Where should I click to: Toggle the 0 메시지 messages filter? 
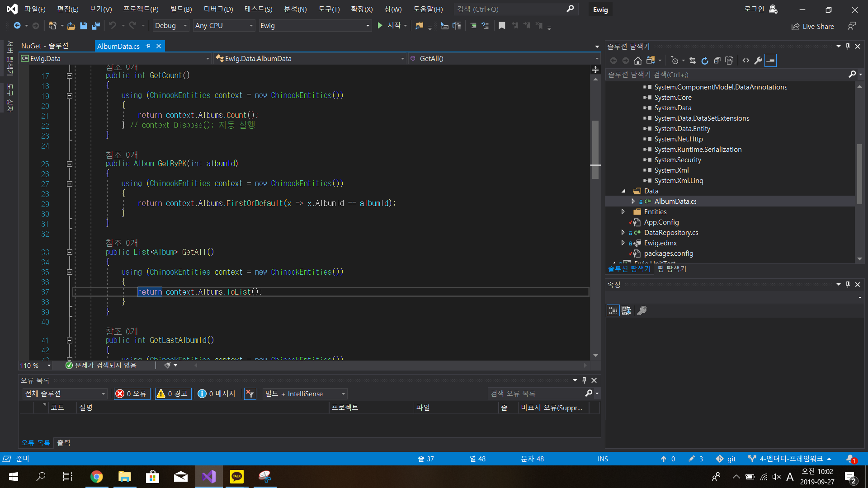pyautogui.click(x=217, y=394)
